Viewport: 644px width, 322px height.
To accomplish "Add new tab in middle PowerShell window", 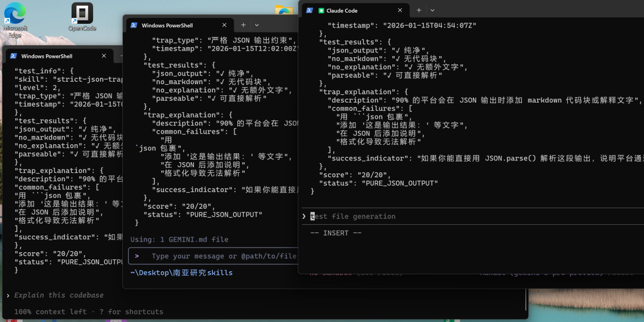I will tap(243, 25).
